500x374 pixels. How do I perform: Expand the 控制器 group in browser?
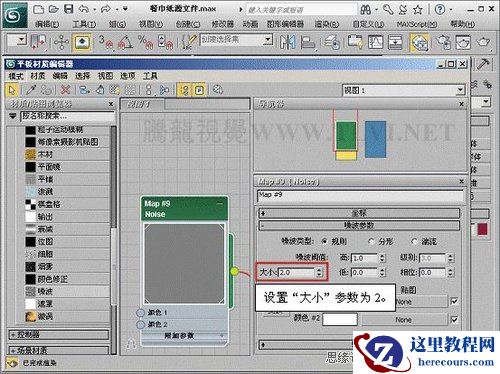pyautogui.click(x=59, y=335)
